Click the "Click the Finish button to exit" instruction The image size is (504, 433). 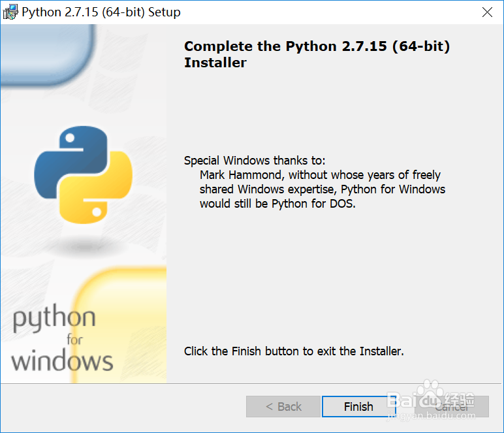click(294, 351)
